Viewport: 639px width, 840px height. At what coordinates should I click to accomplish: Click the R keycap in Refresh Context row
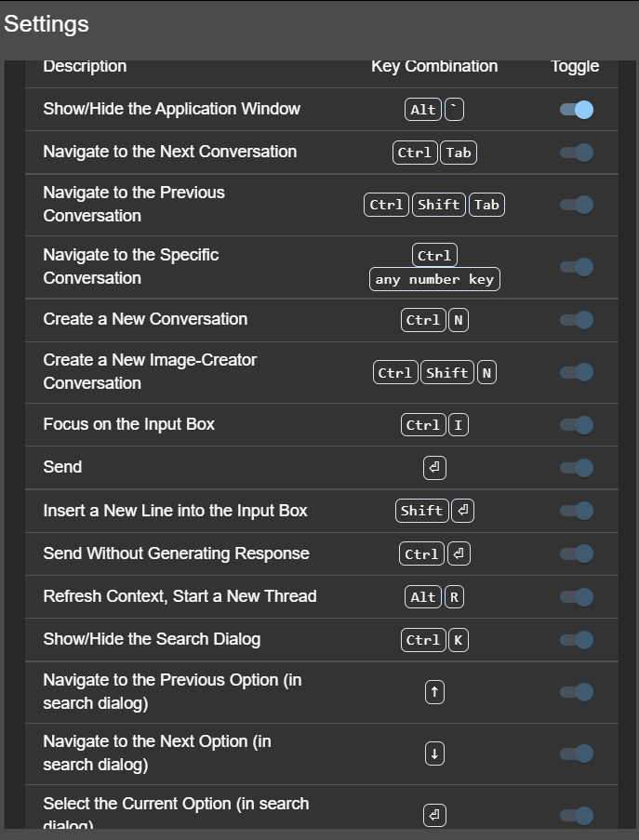(x=454, y=597)
